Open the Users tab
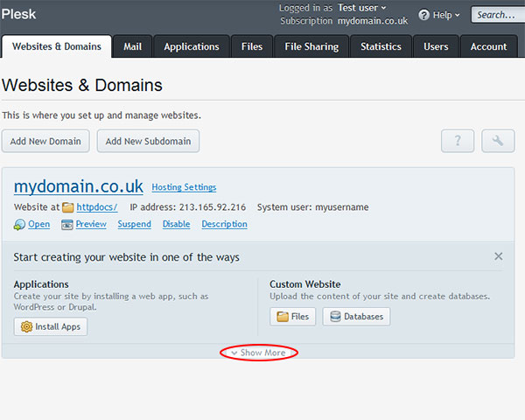The image size is (525, 420). click(436, 46)
